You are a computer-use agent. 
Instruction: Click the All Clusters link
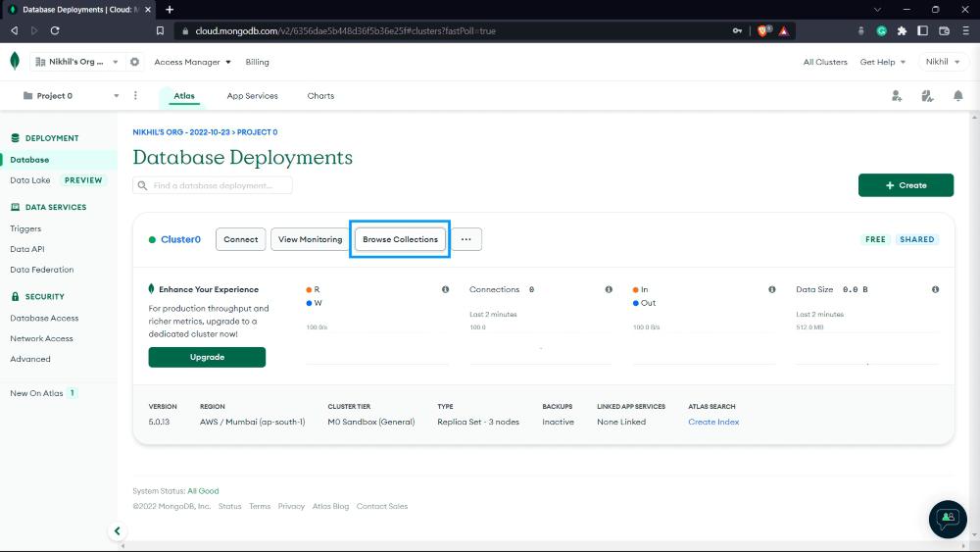tap(825, 62)
